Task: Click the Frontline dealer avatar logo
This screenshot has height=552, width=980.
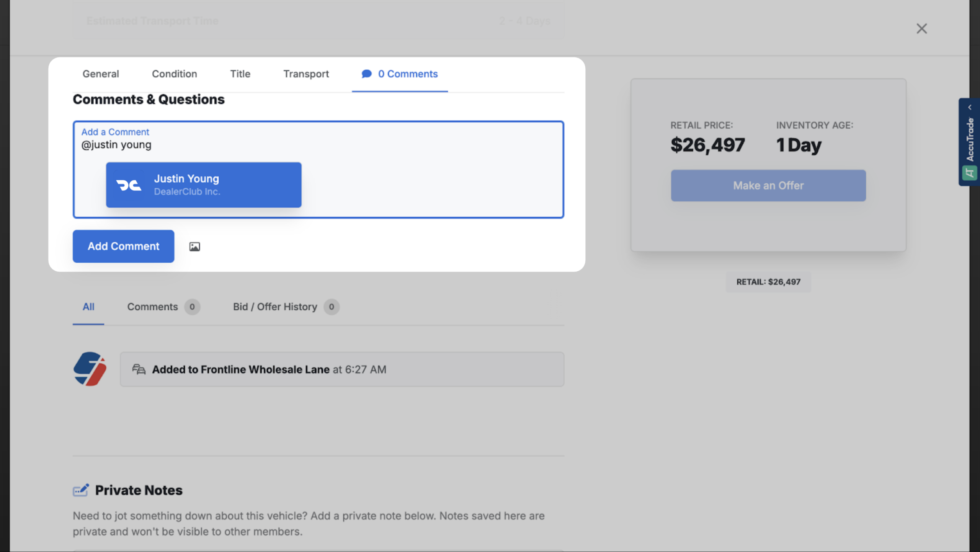Action: [x=90, y=369]
